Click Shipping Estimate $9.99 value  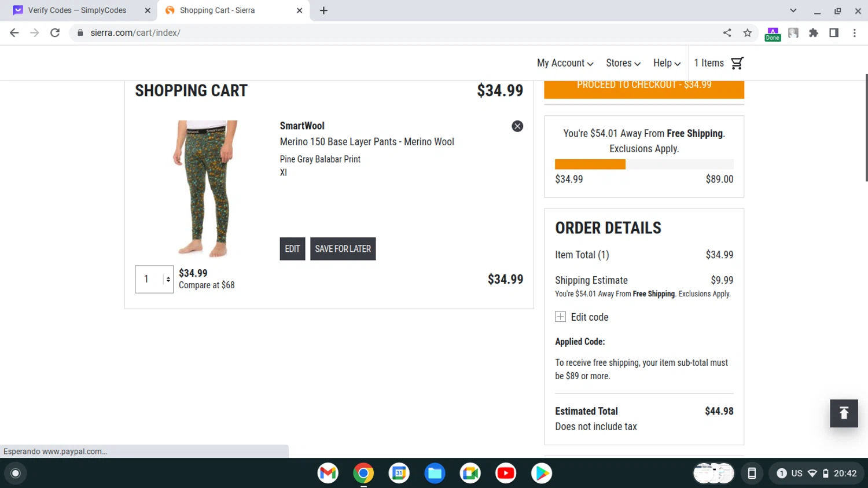(722, 280)
